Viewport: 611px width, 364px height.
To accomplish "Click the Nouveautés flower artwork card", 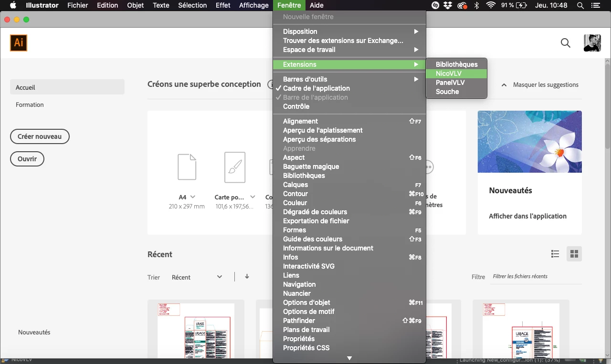I will (x=530, y=142).
